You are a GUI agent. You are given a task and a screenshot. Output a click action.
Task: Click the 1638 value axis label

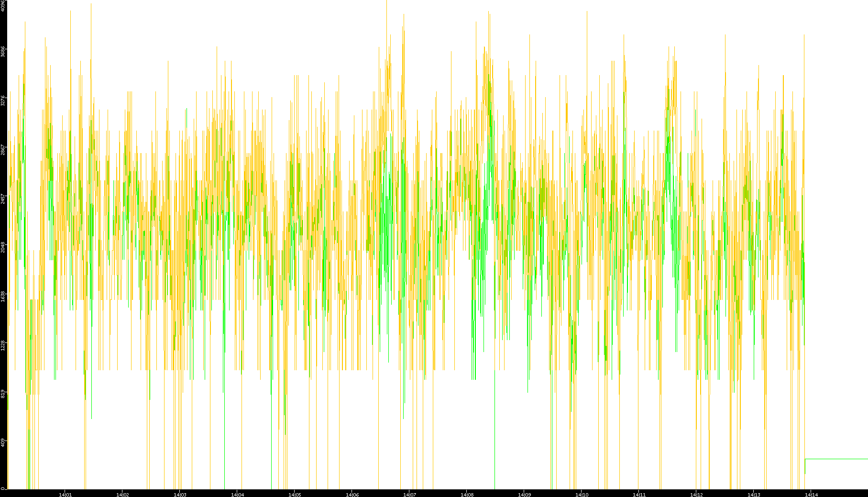3,297
